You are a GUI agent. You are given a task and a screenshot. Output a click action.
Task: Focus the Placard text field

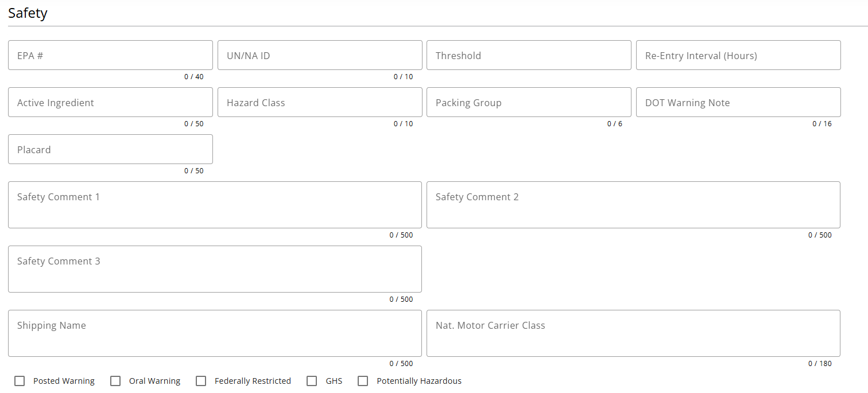[110, 150]
